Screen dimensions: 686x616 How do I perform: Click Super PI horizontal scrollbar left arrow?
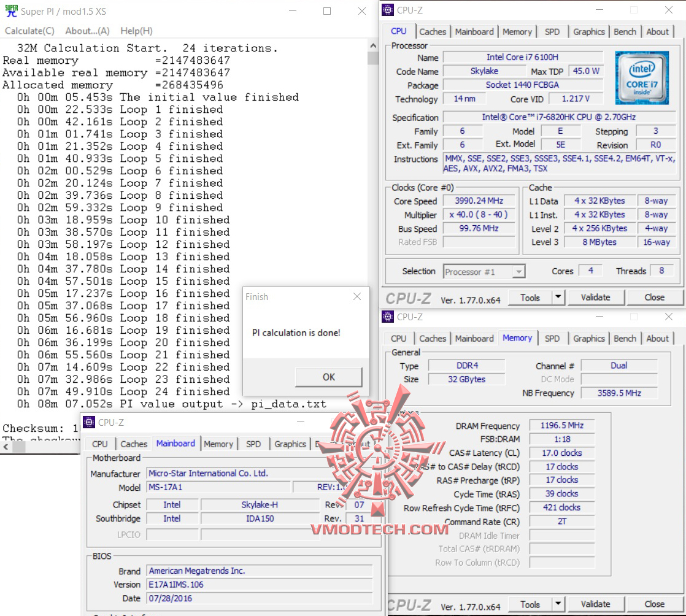coord(6,447)
